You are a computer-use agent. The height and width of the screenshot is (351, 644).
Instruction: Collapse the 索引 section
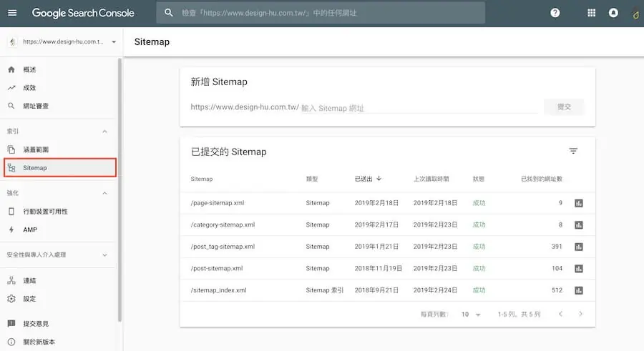point(104,132)
